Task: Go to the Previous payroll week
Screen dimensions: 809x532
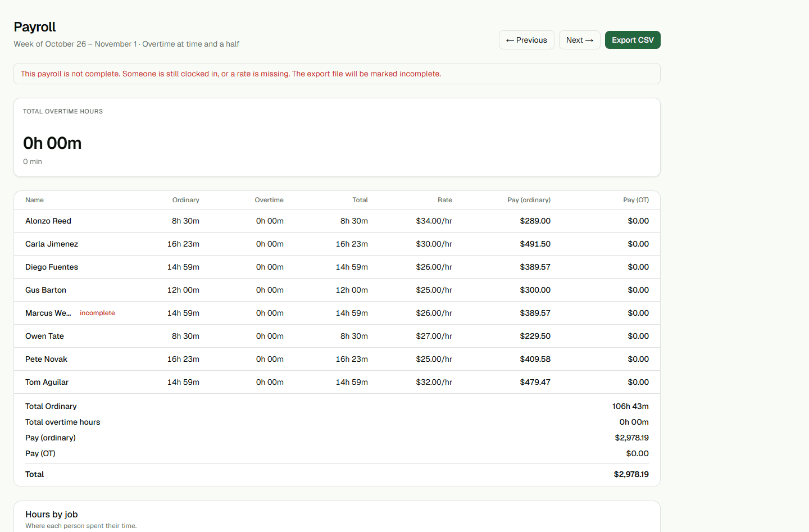Action: point(526,40)
